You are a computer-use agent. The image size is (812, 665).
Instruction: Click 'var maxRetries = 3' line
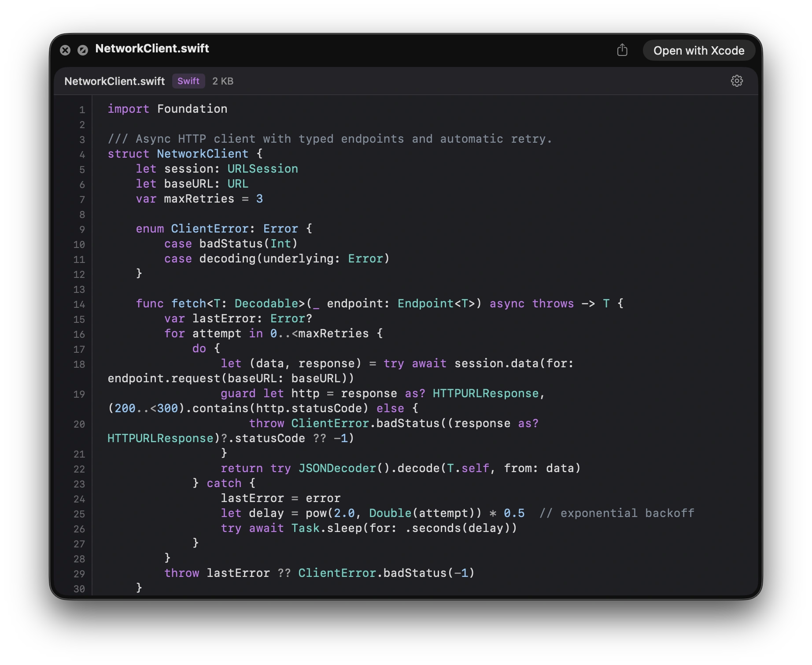(x=199, y=199)
